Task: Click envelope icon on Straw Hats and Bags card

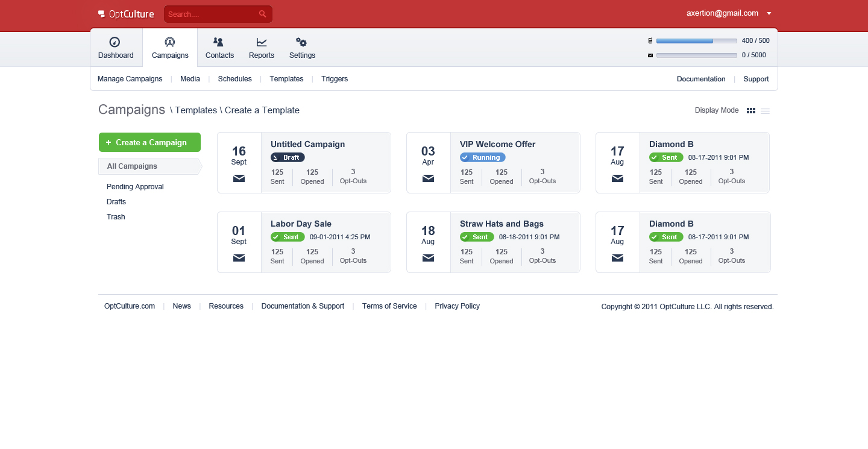Action: (428, 258)
